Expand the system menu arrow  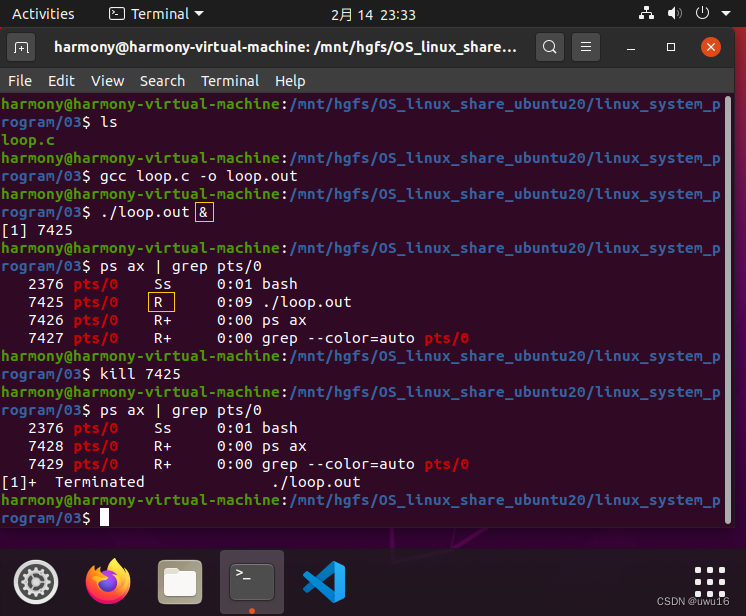(726, 13)
